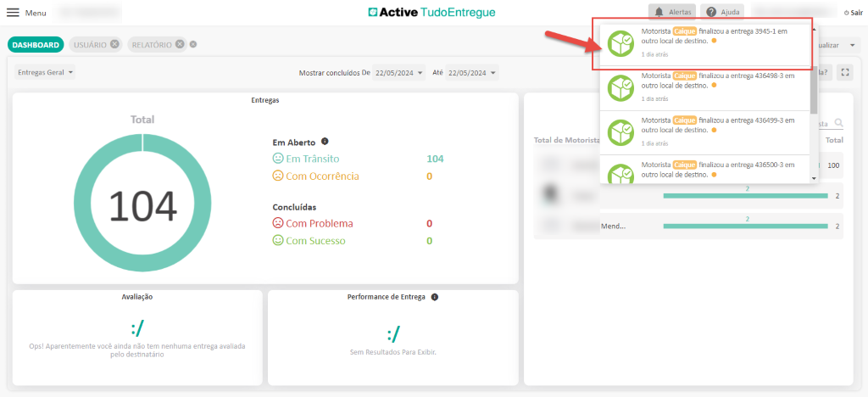
Task: Click the Sair logout link
Action: (x=853, y=13)
